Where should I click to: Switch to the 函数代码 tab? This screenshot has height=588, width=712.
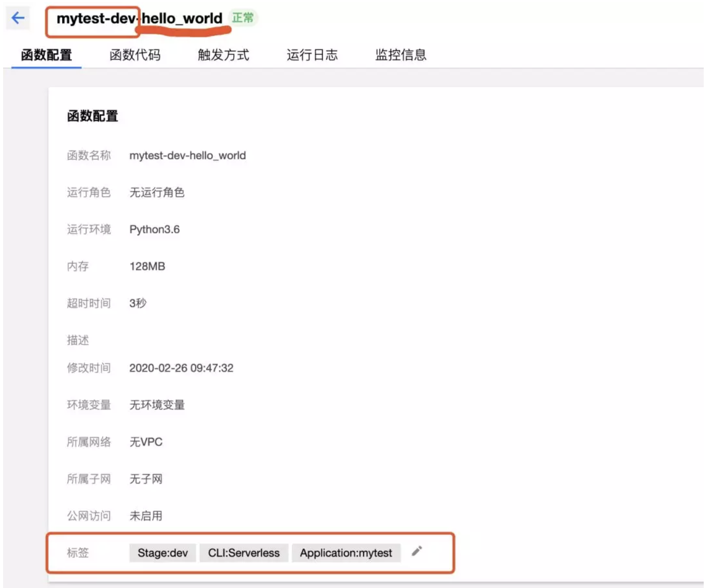pyautogui.click(x=136, y=55)
